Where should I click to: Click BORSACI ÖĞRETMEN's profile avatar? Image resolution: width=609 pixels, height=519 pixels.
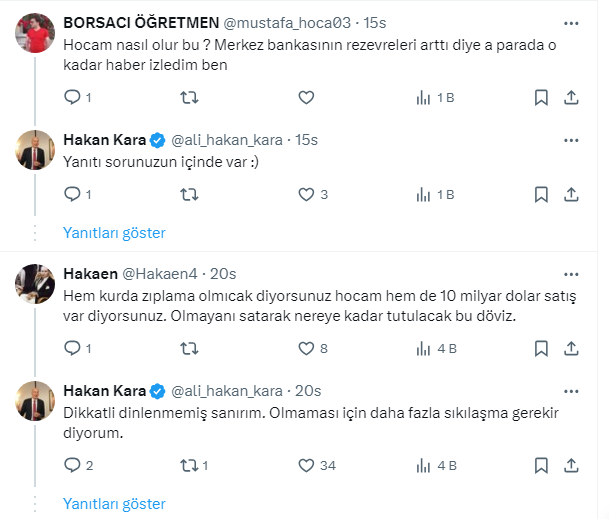coord(36,36)
